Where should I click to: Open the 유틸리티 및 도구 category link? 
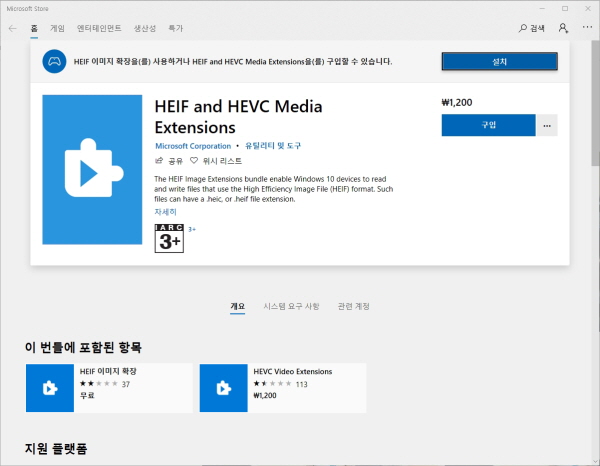pyautogui.click(x=273, y=146)
